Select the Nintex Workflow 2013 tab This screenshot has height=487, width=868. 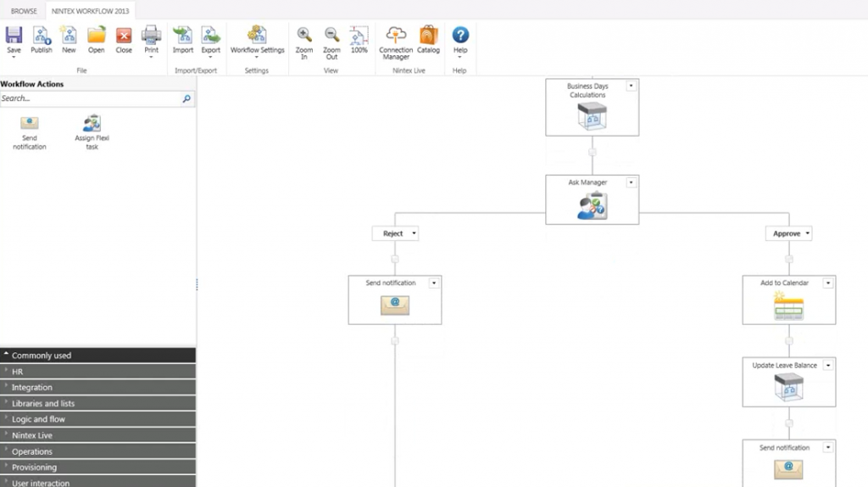[91, 11]
